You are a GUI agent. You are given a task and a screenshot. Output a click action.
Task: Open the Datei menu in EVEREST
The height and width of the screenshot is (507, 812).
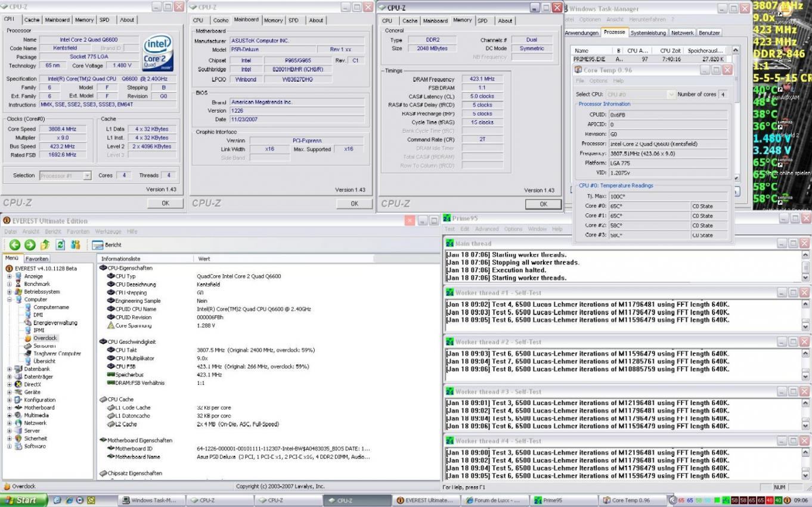tap(11, 231)
